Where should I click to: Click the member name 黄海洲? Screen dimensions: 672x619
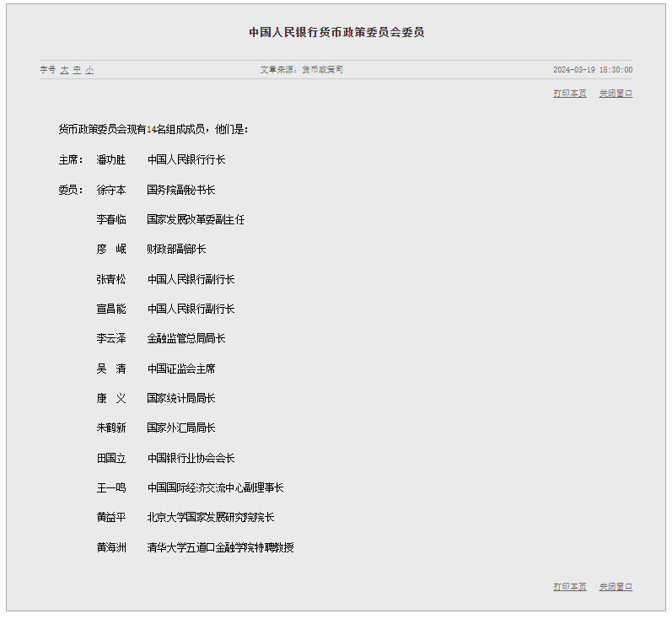111,547
